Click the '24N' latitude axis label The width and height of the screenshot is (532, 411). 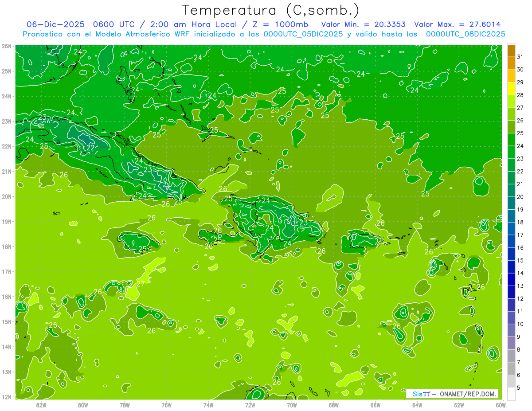click(7, 96)
